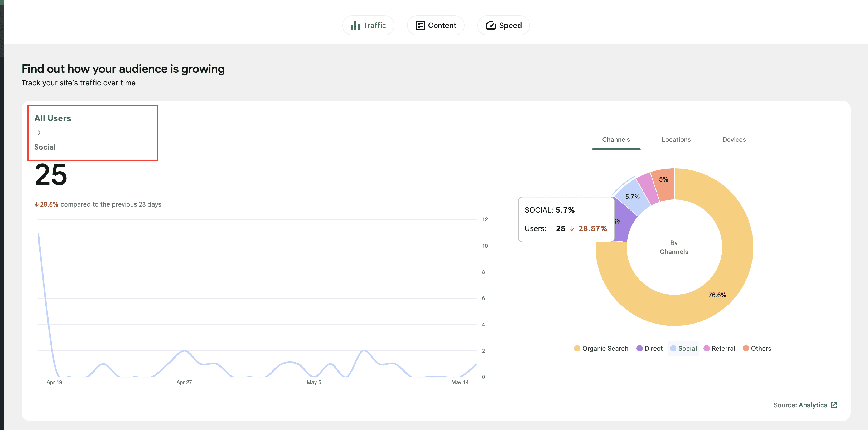Click the Social breadcrumb label
The width and height of the screenshot is (868, 430).
tap(45, 147)
